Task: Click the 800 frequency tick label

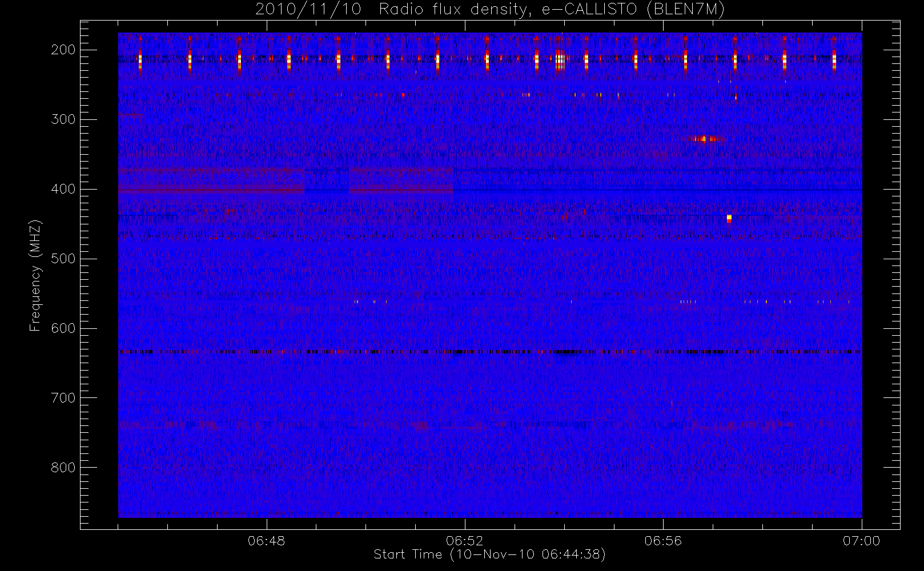Action: pos(63,468)
